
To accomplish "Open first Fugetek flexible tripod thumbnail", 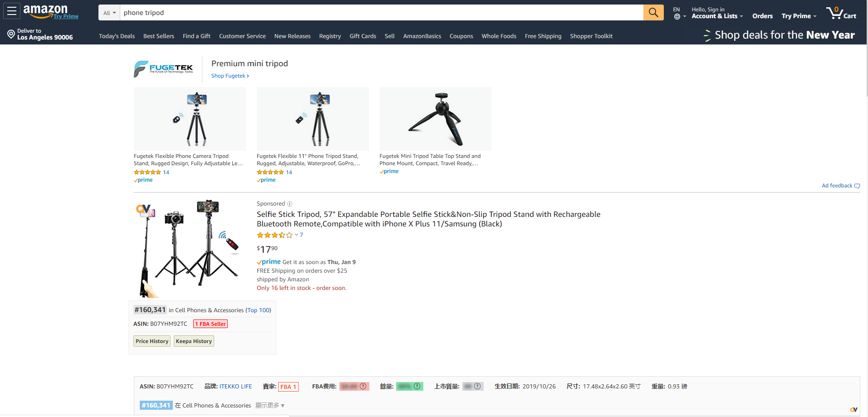I will 190,119.
